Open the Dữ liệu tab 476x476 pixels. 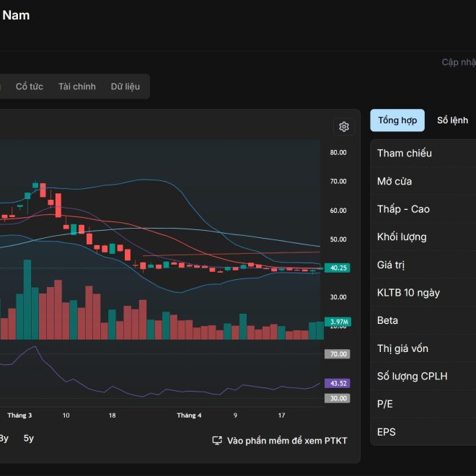pyautogui.click(x=125, y=87)
